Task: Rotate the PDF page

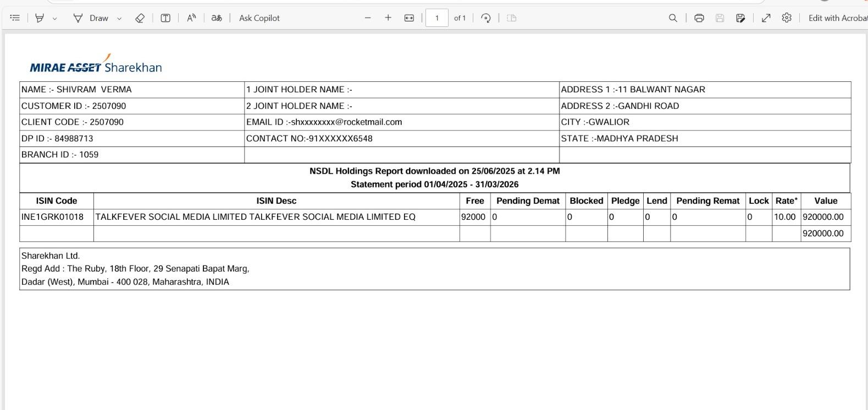Action: [x=486, y=18]
